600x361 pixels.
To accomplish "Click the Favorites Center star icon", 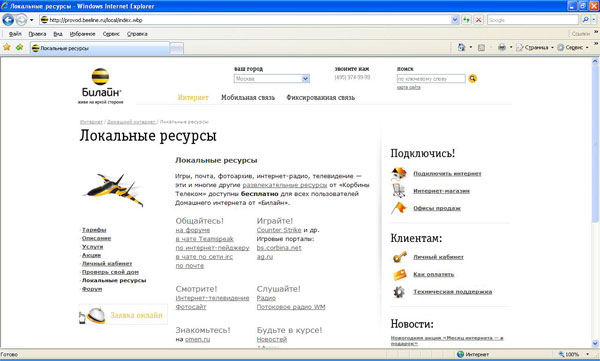I will click(x=7, y=47).
